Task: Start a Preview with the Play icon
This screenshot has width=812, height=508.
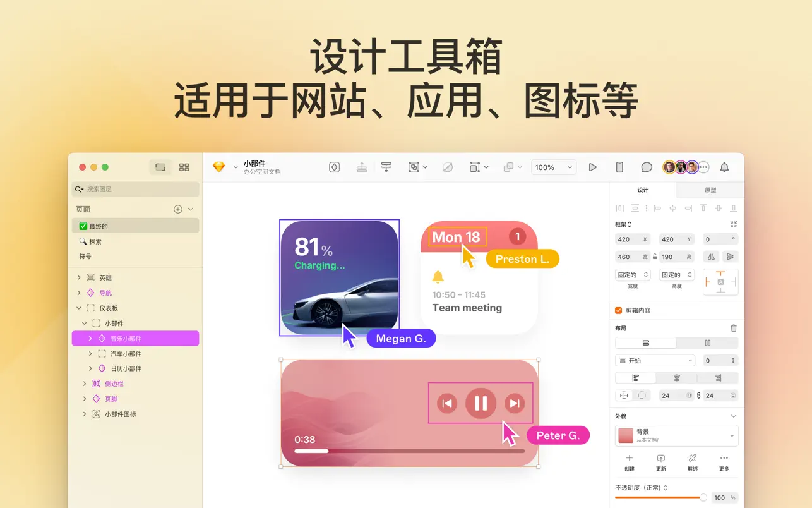Action: [592, 167]
